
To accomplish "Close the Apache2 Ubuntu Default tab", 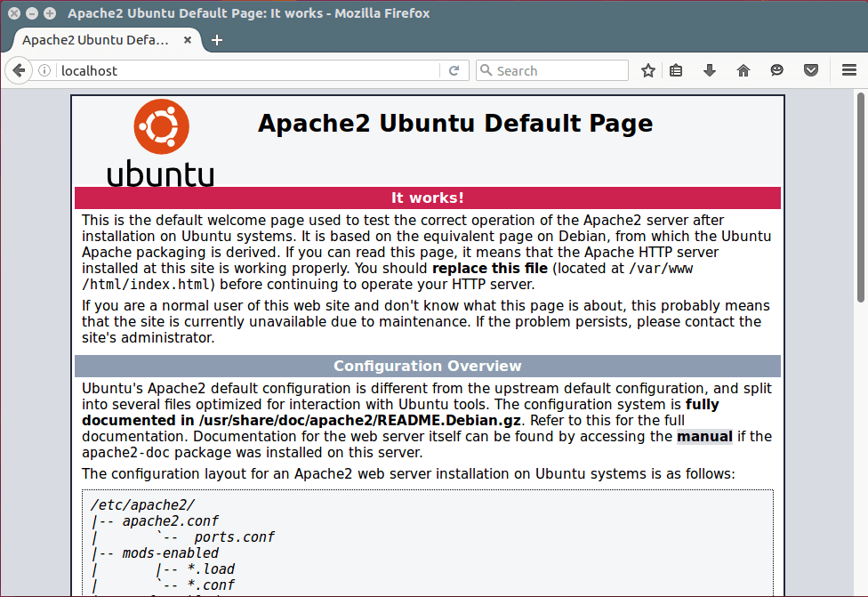I will click(188, 40).
